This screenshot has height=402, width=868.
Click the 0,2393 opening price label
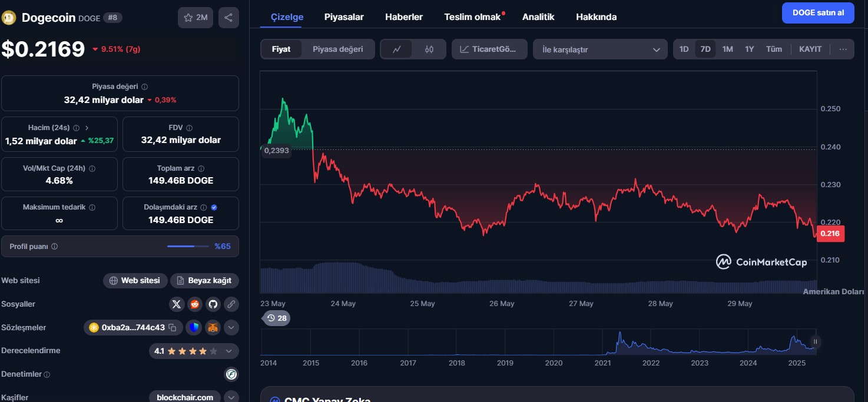pos(277,151)
